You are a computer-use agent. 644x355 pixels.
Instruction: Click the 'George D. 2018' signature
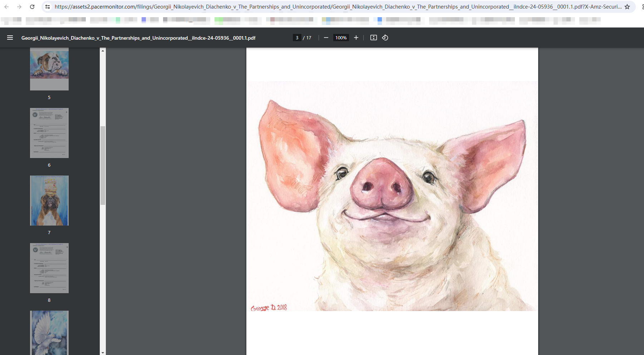(x=269, y=307)
